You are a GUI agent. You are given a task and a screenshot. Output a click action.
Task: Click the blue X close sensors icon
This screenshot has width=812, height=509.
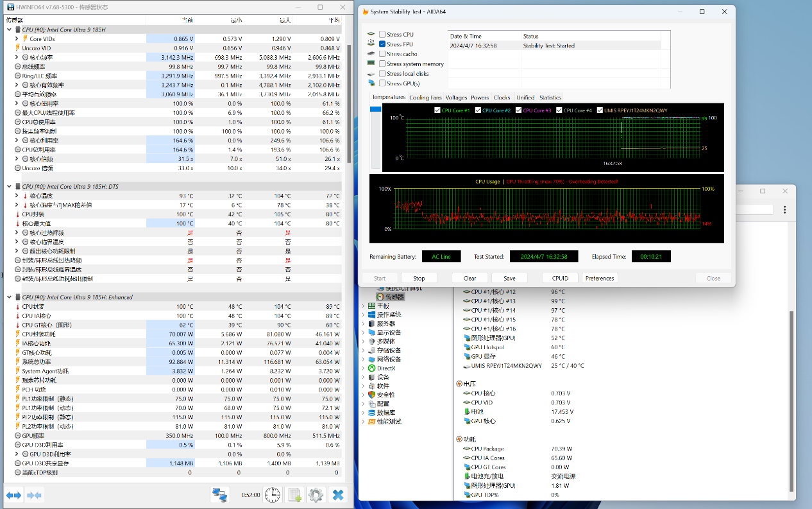tap(338, 495)
